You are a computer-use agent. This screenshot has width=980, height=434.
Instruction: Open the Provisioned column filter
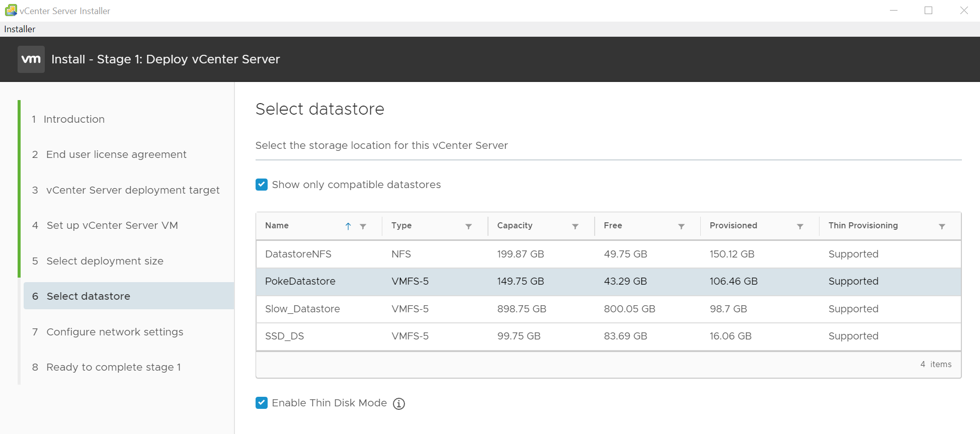coord(800,226)
